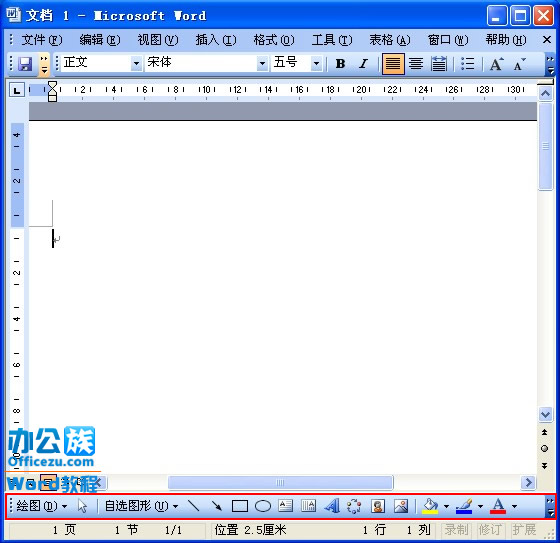Toggle 录制 macro recording in status bar
This screenshot has width=560, height=543.
456,530
